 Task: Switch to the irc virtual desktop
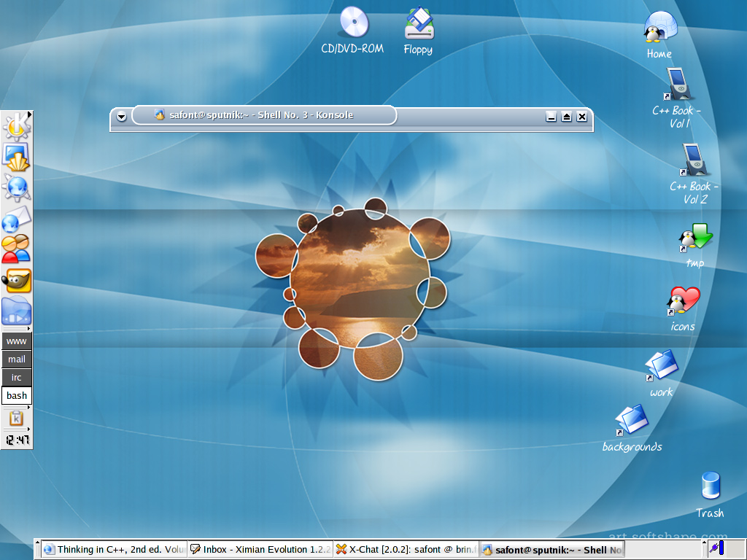[x=17, y=377]
